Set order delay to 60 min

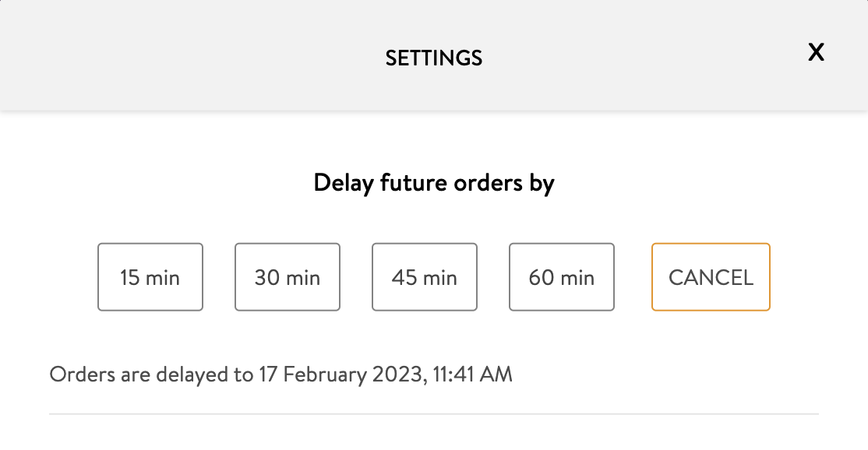pyautogui.click(x=562, y=277)
